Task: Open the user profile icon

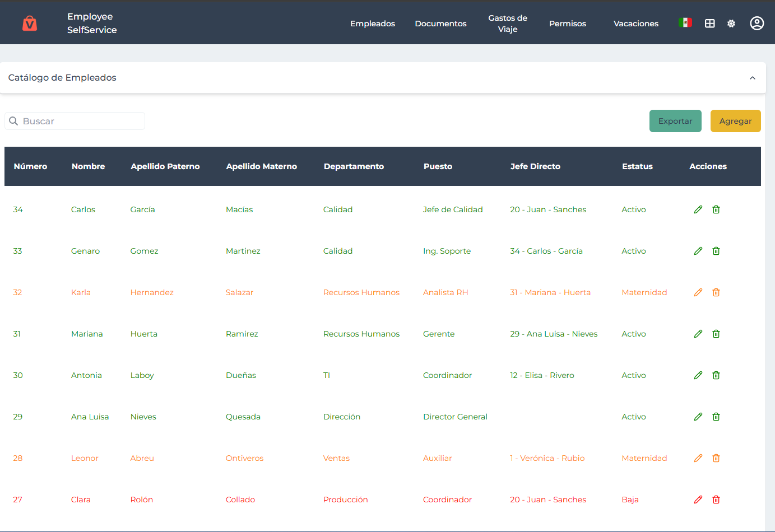Action: tap(757, 24)
